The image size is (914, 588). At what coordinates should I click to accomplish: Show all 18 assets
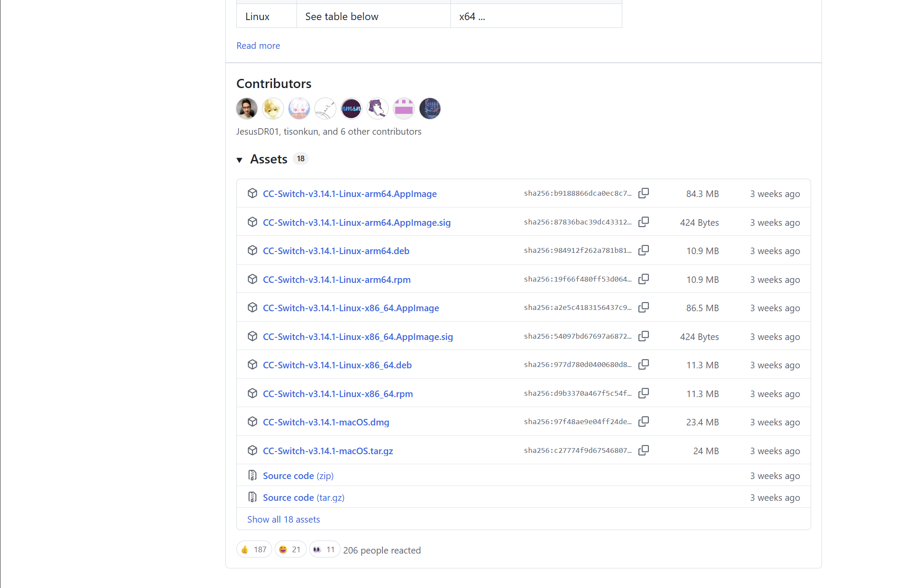click(283, 519)
